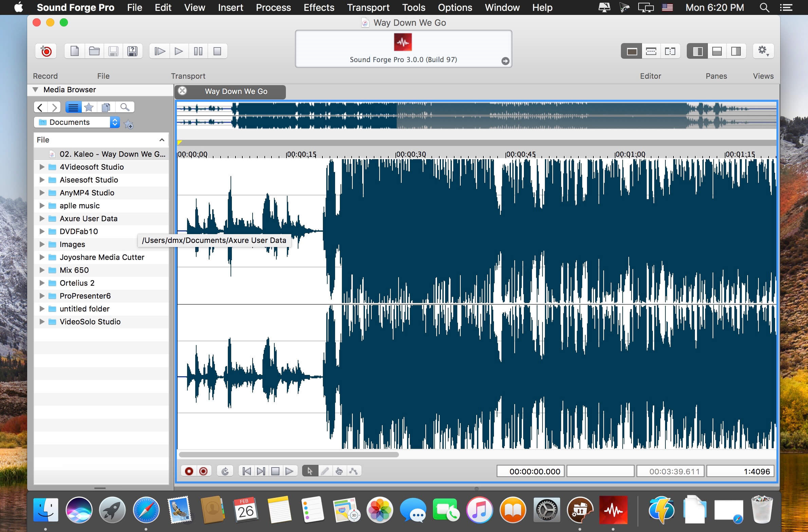Open the Process menu

click(273, 7)
